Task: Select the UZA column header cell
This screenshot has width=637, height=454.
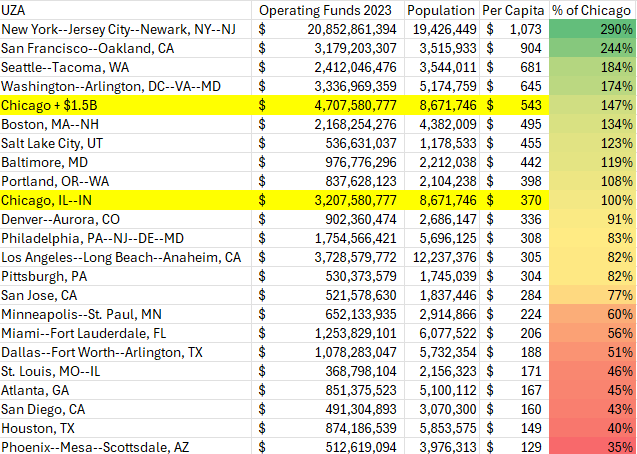Action: coord(126,10)
